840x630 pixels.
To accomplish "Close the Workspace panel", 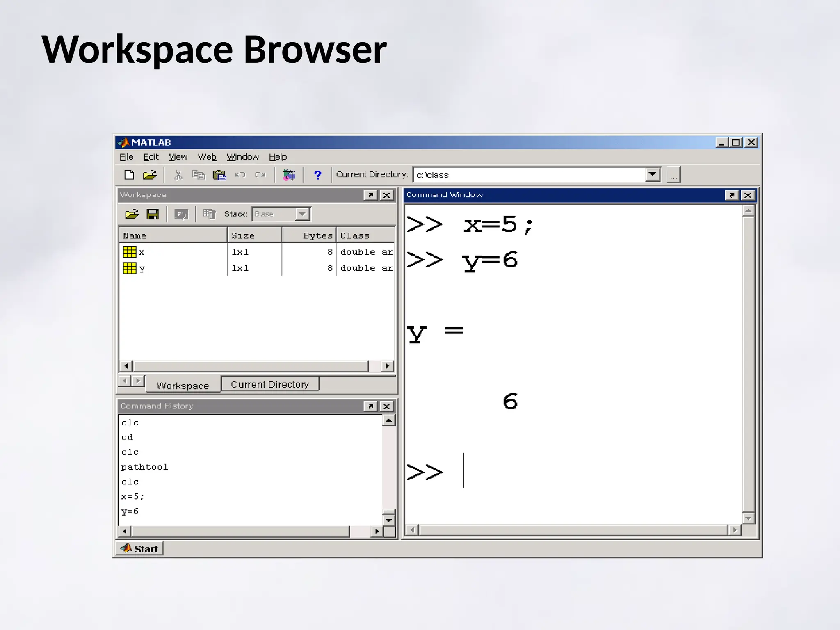I will tap(387, 195).
